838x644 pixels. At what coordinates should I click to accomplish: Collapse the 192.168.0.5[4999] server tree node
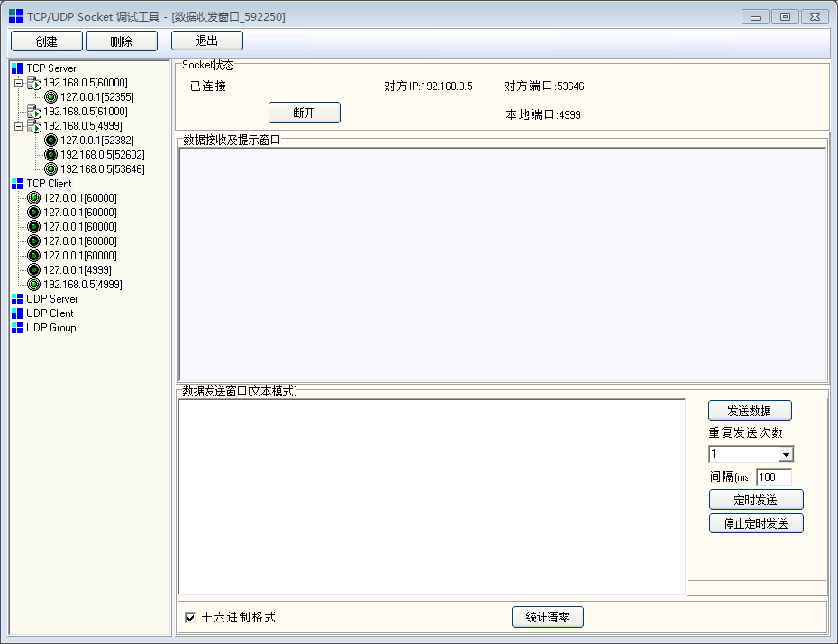pyautogui.click(x=18, y=126)
